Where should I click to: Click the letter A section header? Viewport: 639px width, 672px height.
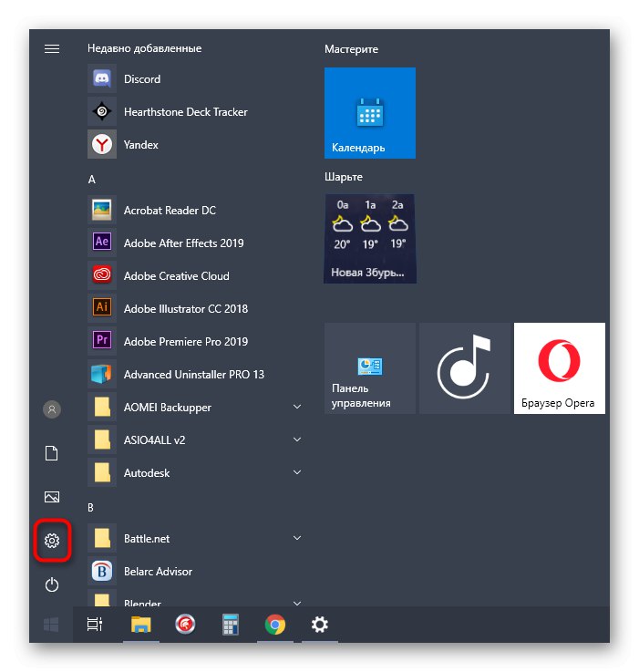[x=92, y=180]
